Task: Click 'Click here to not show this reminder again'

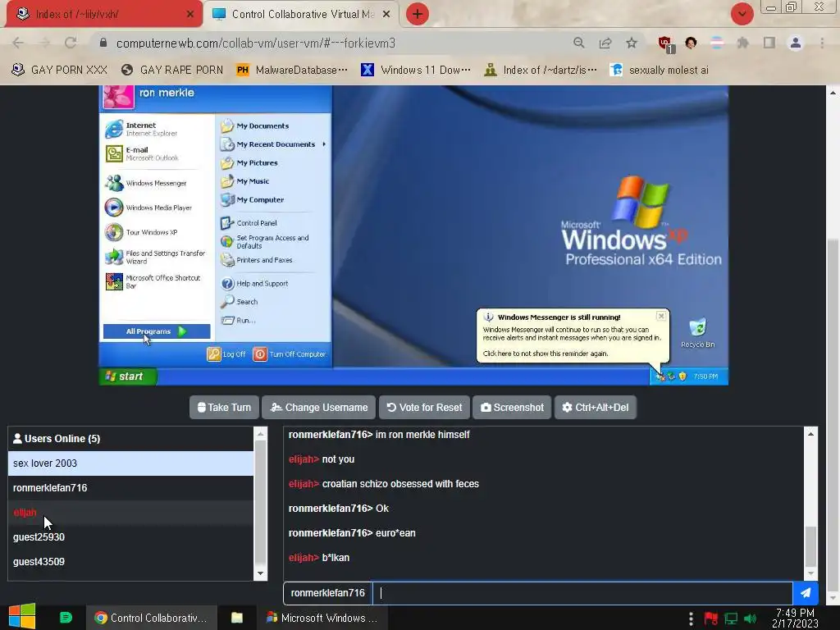Action: point(545,354)
